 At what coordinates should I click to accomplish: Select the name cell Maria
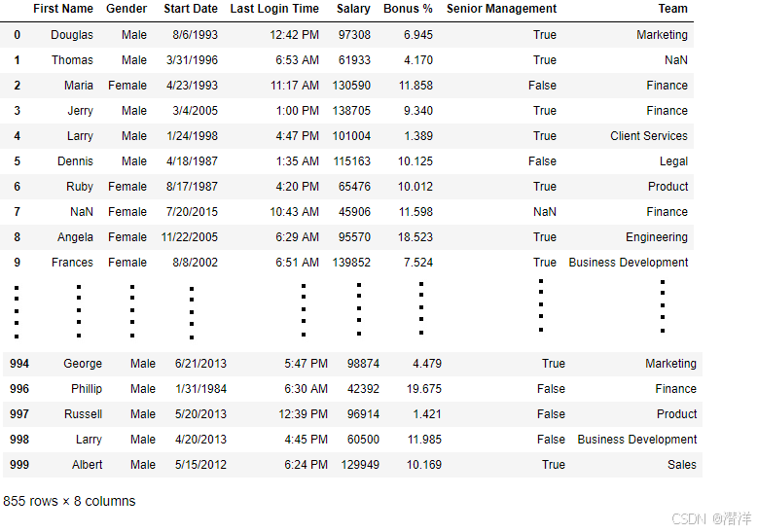pyautogui.click(x=79, y=86)
